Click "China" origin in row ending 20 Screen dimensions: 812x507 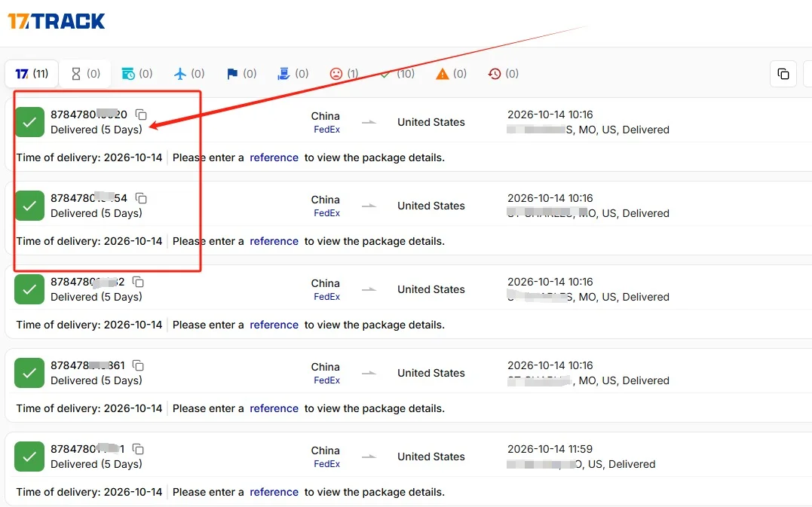(325, 116)
